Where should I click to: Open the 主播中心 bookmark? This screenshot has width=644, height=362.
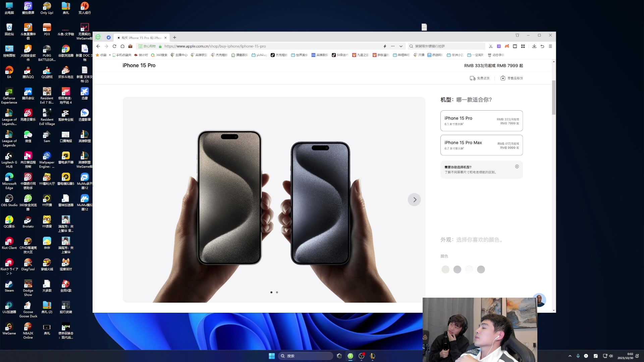tap(179, 55)
